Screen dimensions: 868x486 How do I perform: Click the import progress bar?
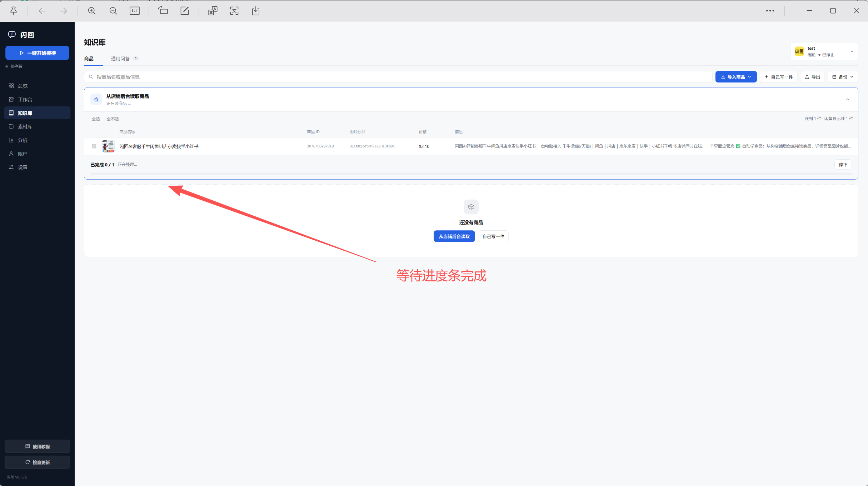[471, 174]
